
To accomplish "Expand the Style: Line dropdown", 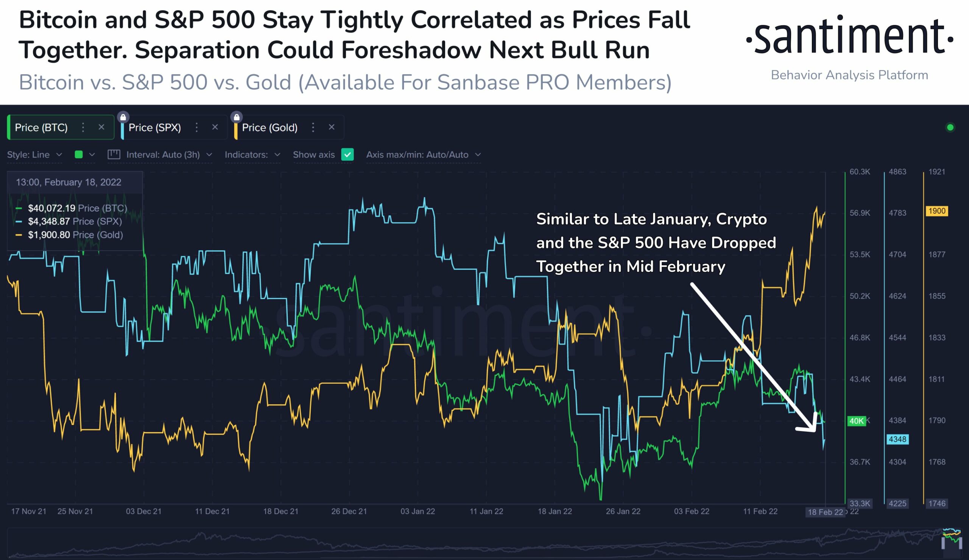I will point(34,154).
